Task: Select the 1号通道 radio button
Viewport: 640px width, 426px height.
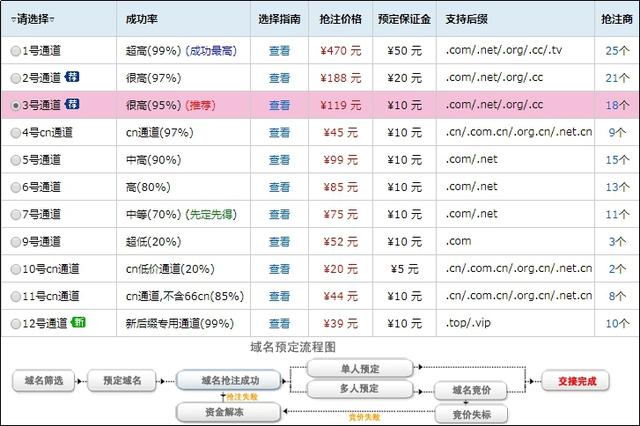Action: pos(16,51)
